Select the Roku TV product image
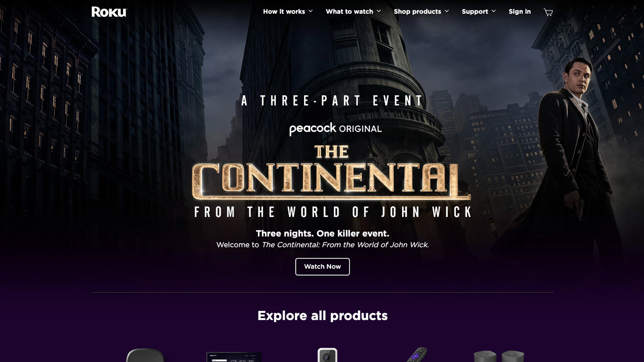This screenshot has width=644, height=362. pos(234,357)
